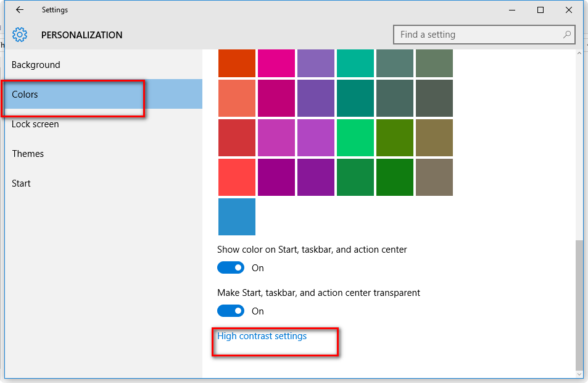Choose the olive brown color swatch
588x383 pixels.
click(x=434, y=138)
